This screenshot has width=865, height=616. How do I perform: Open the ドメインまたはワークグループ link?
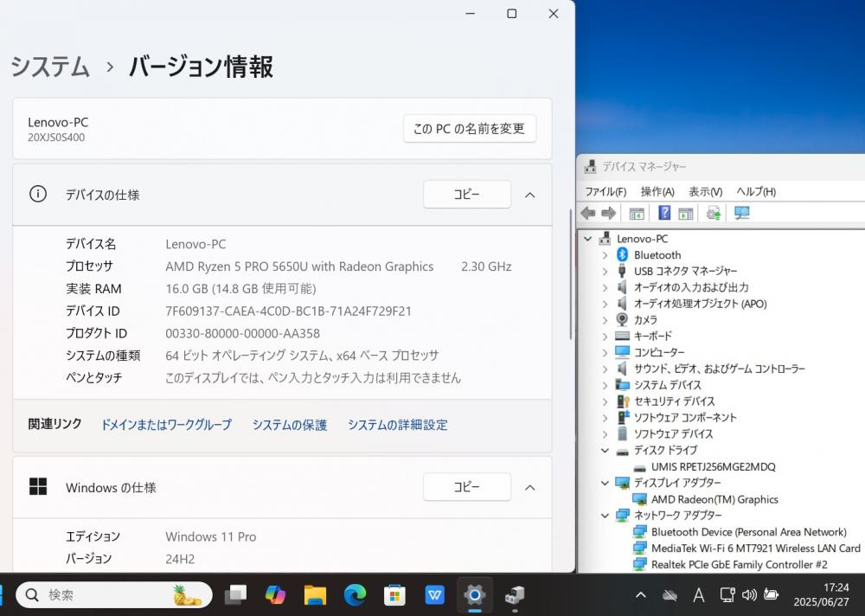pyautogui.click(x=166, y=425)
